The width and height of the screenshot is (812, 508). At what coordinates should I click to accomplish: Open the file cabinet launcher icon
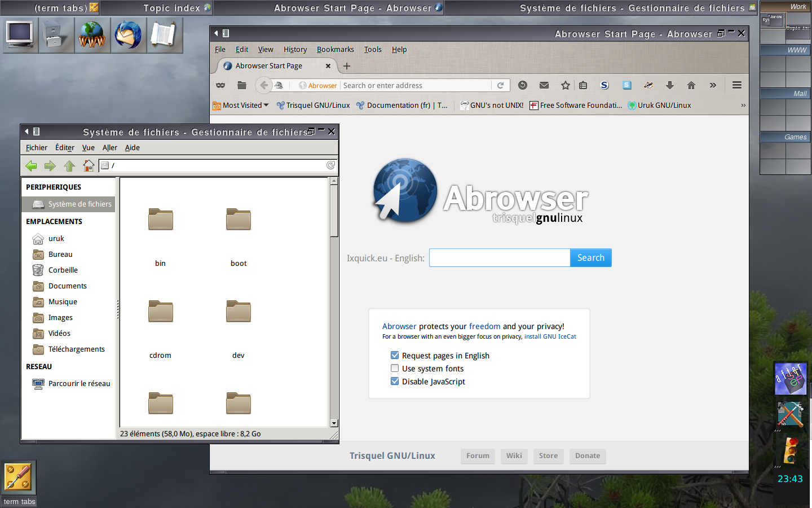tap(56, 35)
